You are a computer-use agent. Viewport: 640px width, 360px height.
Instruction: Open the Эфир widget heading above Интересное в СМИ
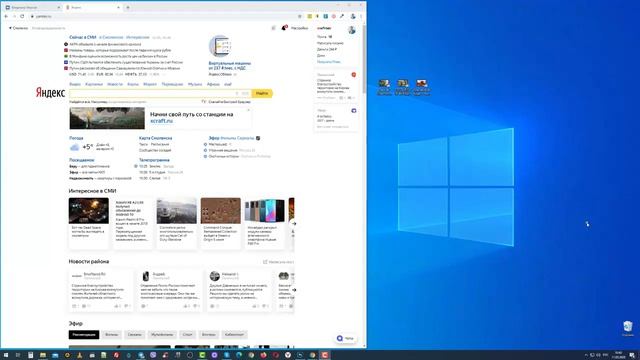(x=214, y=138)
